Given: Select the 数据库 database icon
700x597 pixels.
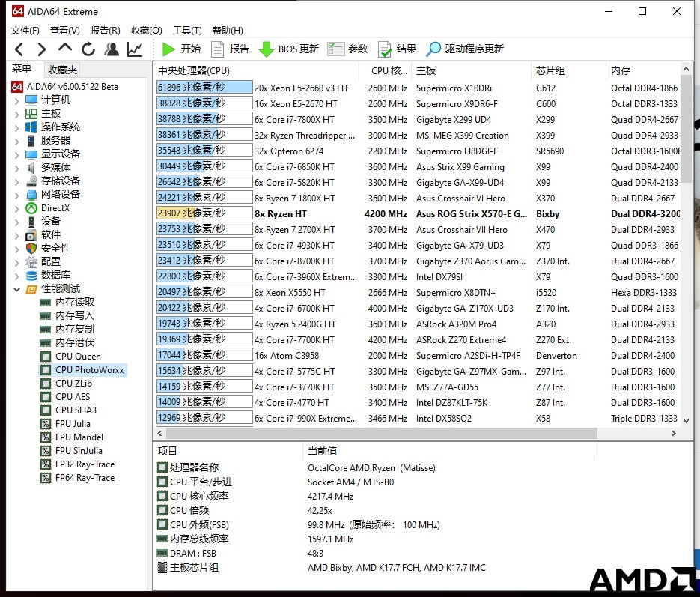Looking at the screenshot, I should (31, 276).
